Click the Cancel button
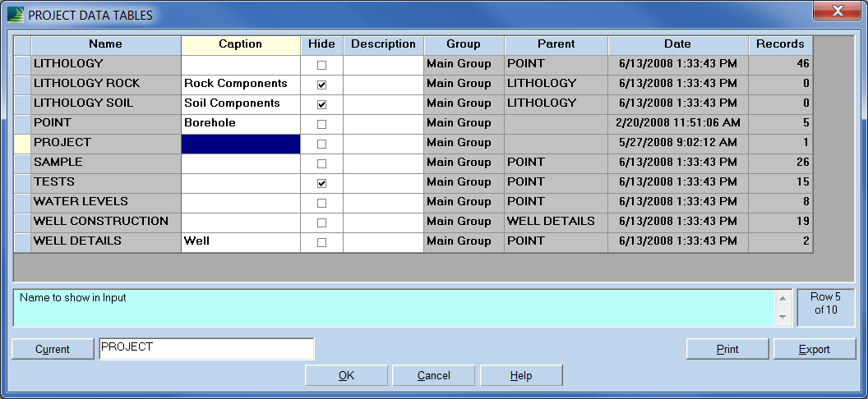The height and width of the screenshot is (399, 868). pos(433,375)
